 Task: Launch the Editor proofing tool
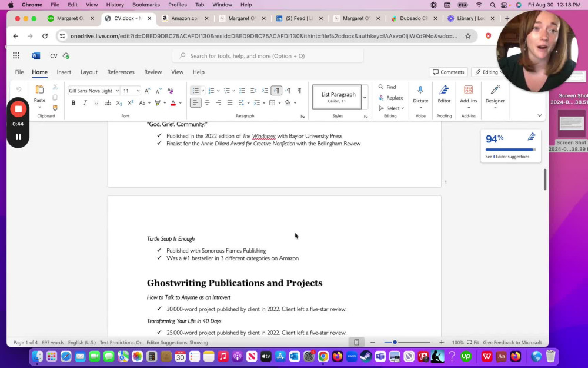point(444,95)
